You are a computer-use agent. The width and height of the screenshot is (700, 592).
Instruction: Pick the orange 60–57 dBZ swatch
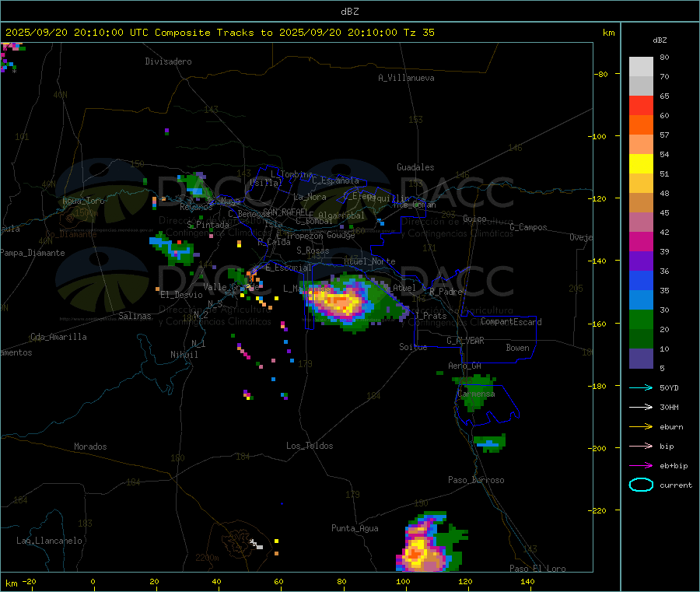[x=641, y=125]
